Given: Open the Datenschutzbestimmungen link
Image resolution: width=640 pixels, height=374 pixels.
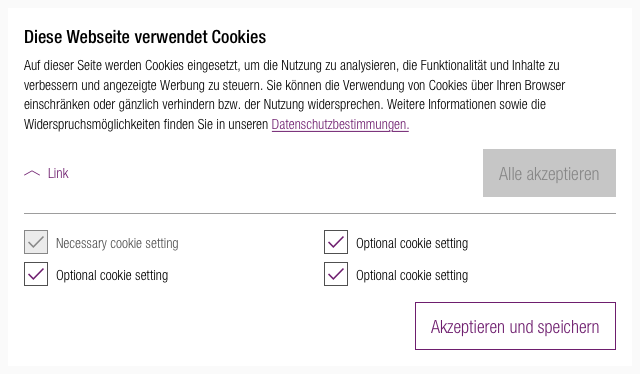Looking at the screenshot, I should (x=340, y=124).
